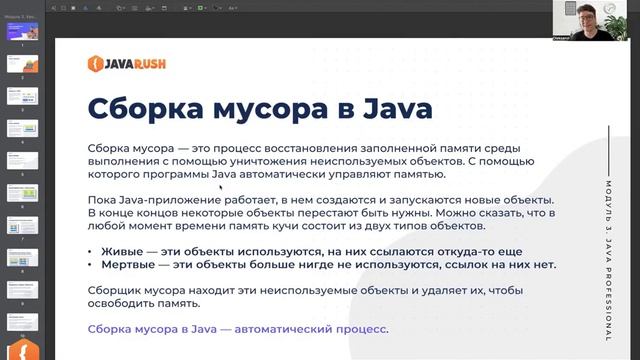Open slide 1 thumbnail in sidebar
Image resolution: width=640 pixels, height=360 pixels.
coord(22,31)
